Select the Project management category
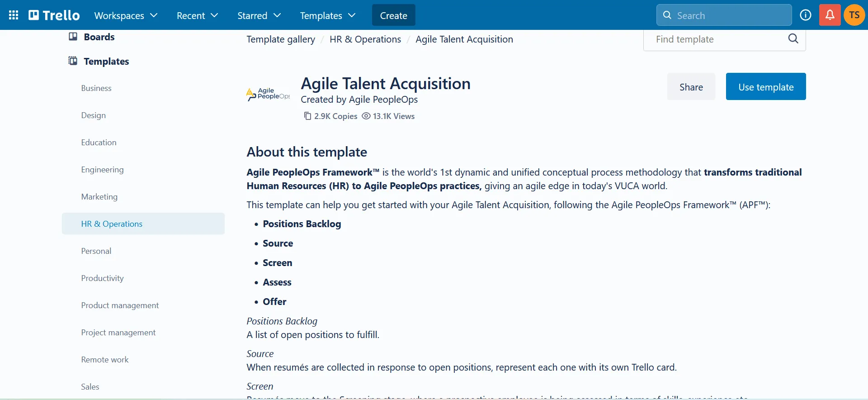 (x=118, y=333)
